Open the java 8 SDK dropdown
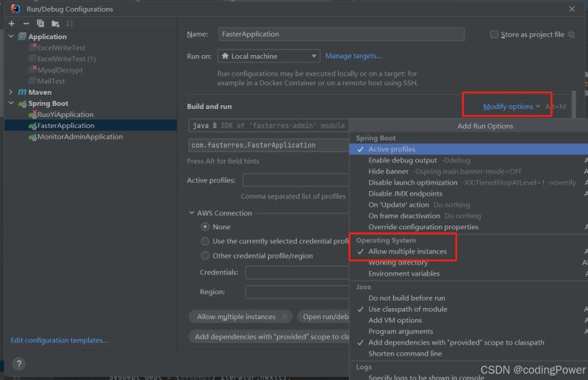This screenshot has height=380, width=588. pyautogui.click(x=268, y=125)
